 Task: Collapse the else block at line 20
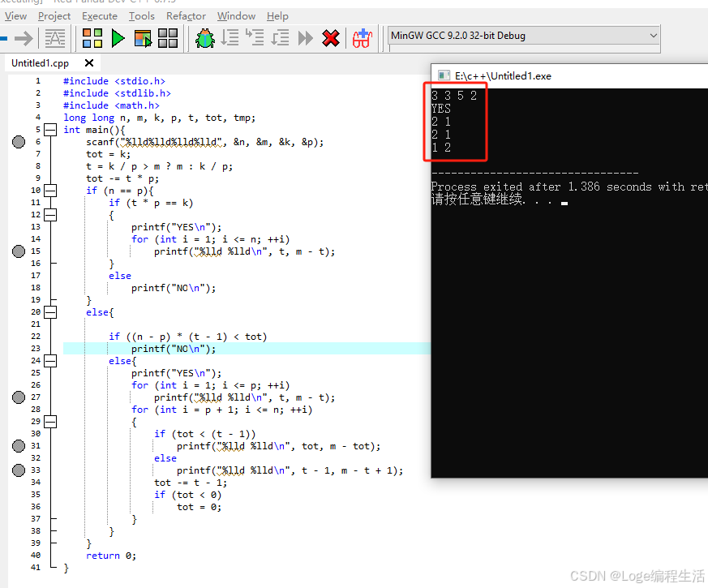(50, 312)
